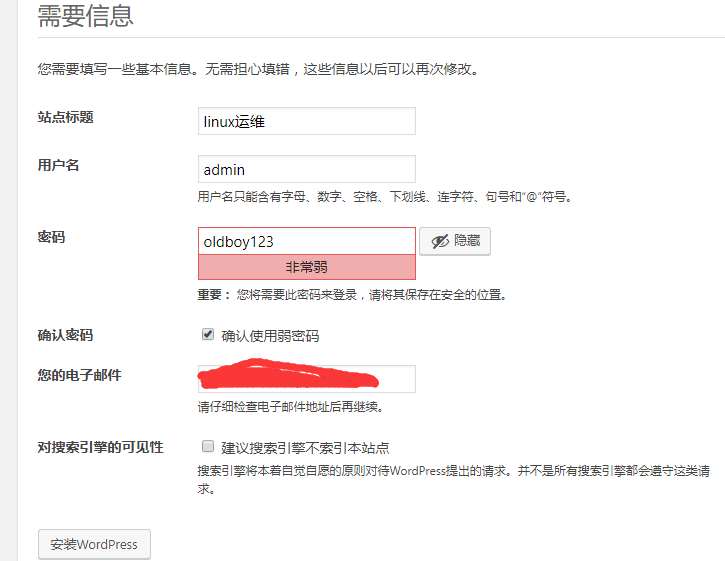Enable the 建议搜索引擎不索引本站点 checkbox

[x=208, y=447]
